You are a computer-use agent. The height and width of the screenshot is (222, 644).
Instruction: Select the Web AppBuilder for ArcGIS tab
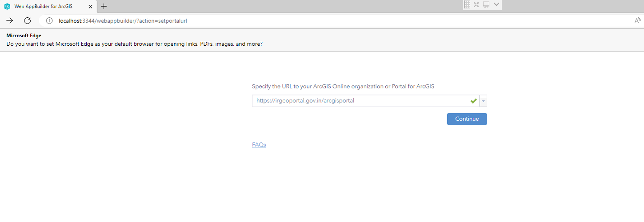pos(49,6)
